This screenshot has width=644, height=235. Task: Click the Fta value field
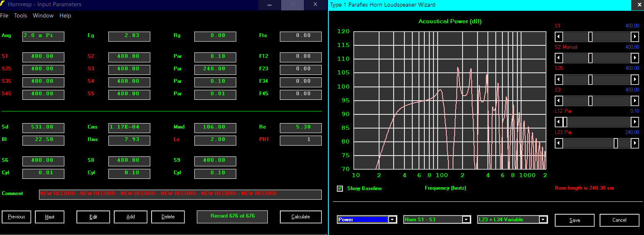coord(301,36)
